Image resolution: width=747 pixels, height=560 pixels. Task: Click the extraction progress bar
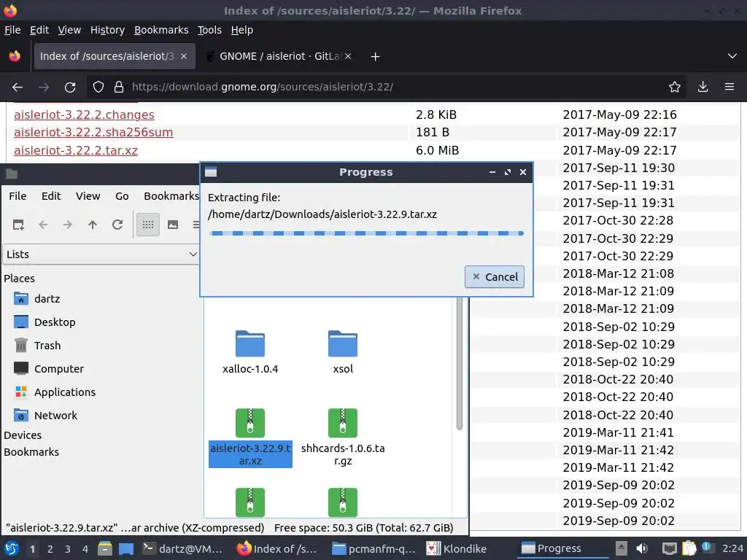[366, 233]
